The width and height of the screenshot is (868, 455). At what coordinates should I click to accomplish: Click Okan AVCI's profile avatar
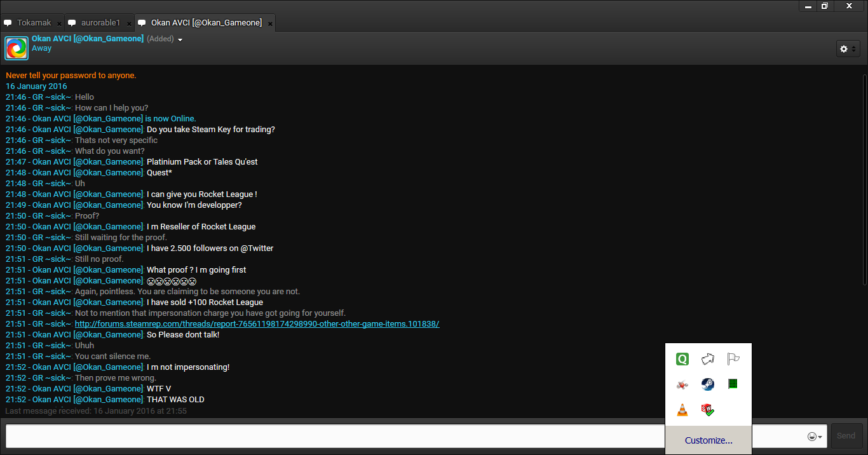click(17, 48)
